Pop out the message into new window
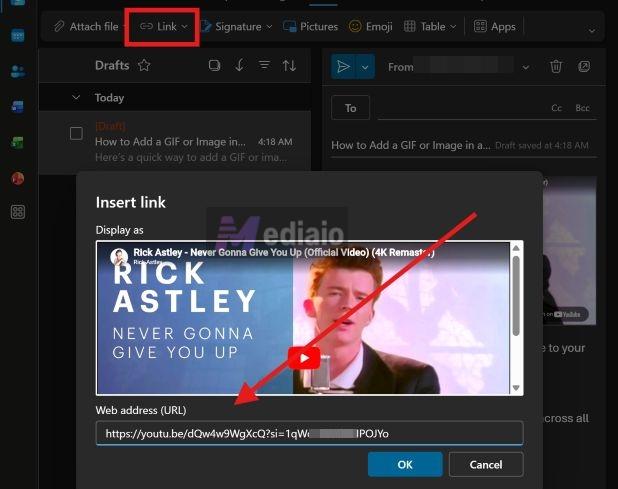The width and height of the screenshot is (618, 489). [x=584, y=66]
